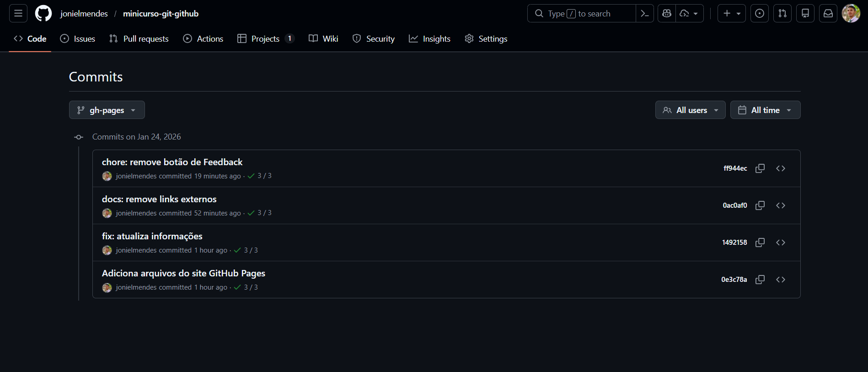Switch to the Insights tab

(430, 39)
